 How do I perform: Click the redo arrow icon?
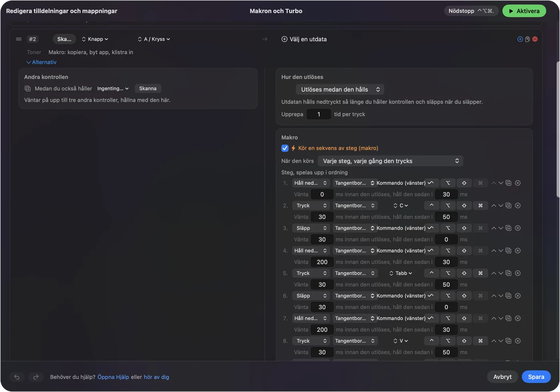coord(36,377)
